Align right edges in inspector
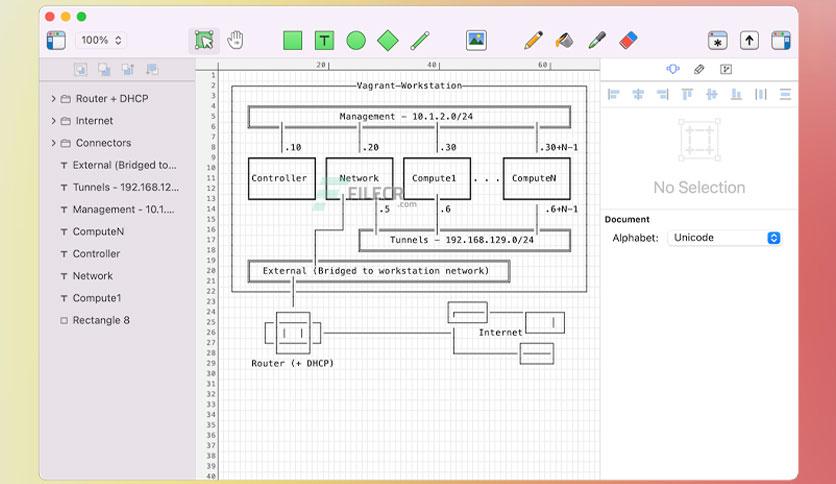The image size is (836, 484). point(663,94)
